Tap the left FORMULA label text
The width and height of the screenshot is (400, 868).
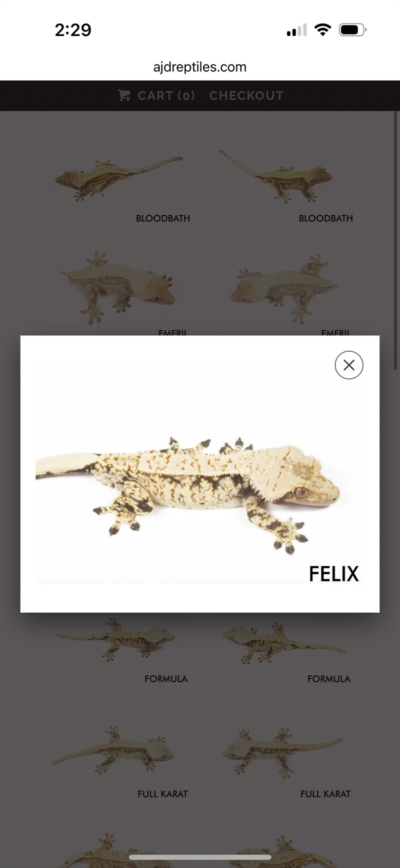[x=166, y=679]
